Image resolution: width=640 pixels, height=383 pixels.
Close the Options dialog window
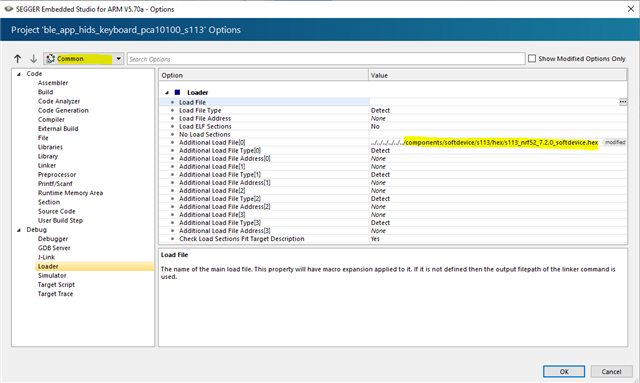click(x=631, y=9)
